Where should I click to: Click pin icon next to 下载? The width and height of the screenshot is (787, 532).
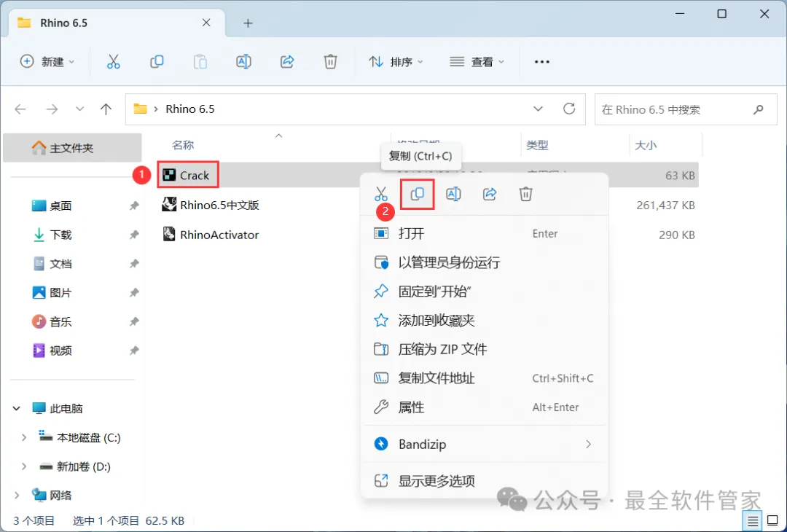[134, 235]
